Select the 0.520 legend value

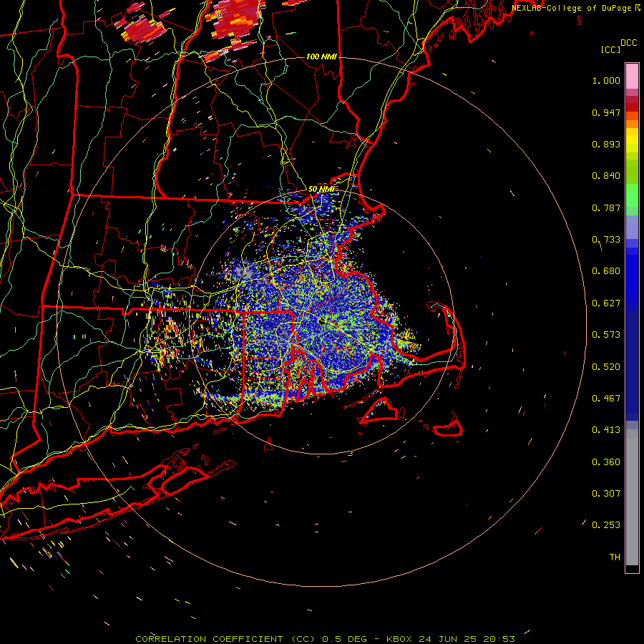606,367
